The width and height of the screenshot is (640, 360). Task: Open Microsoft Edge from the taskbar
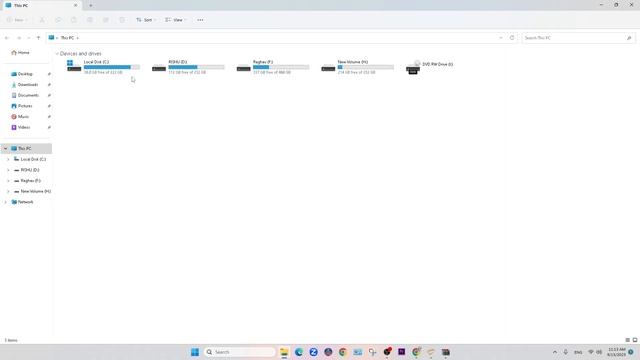[x=299, y=352]
